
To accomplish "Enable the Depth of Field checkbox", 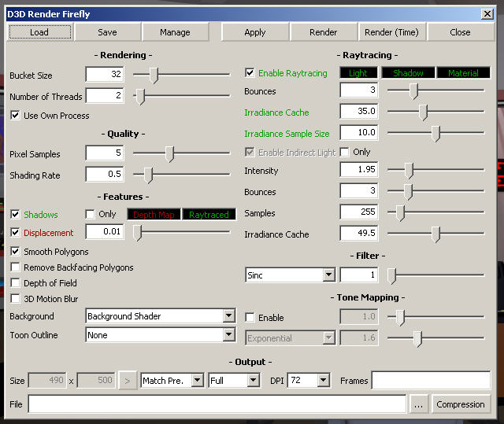I will pyautogui.click(x=16, y=283).
